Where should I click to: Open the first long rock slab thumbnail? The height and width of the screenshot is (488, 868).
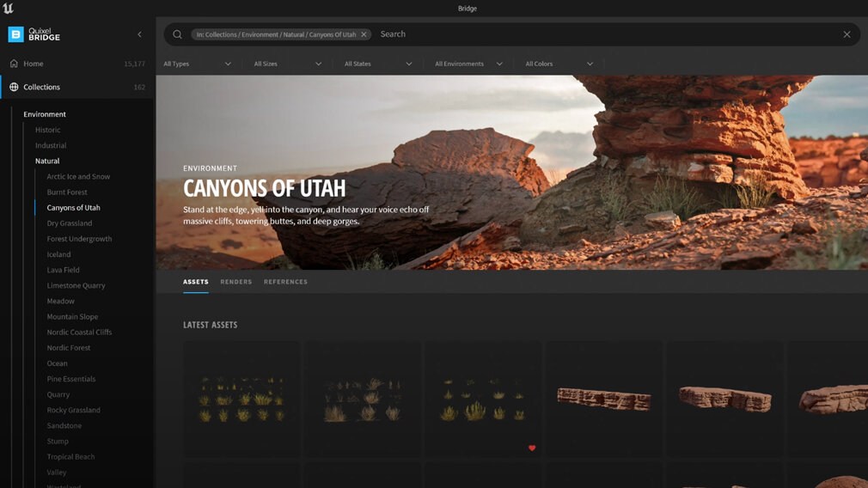(604, 399)
